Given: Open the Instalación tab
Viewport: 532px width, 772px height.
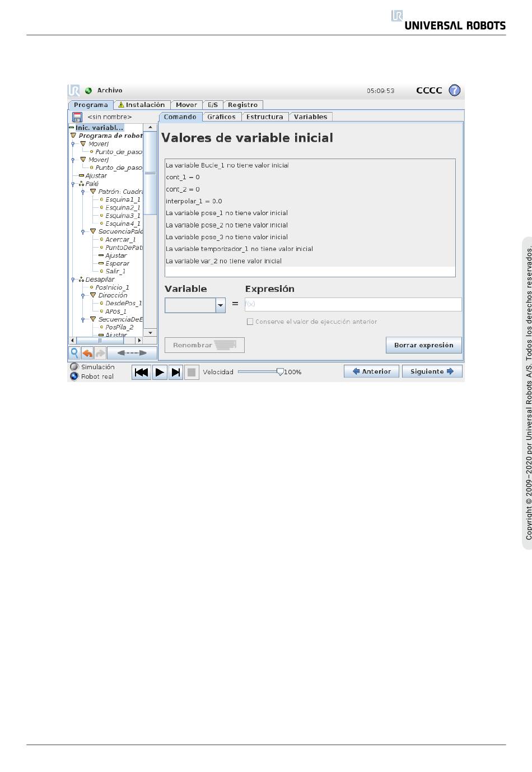Looking at the screenshot, I should (141, 105).
